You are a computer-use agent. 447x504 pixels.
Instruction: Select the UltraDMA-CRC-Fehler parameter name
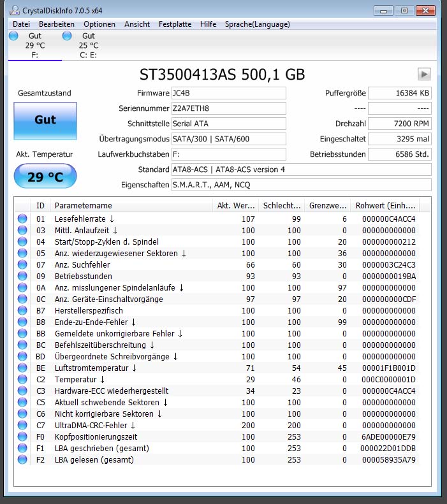point(95,425)
